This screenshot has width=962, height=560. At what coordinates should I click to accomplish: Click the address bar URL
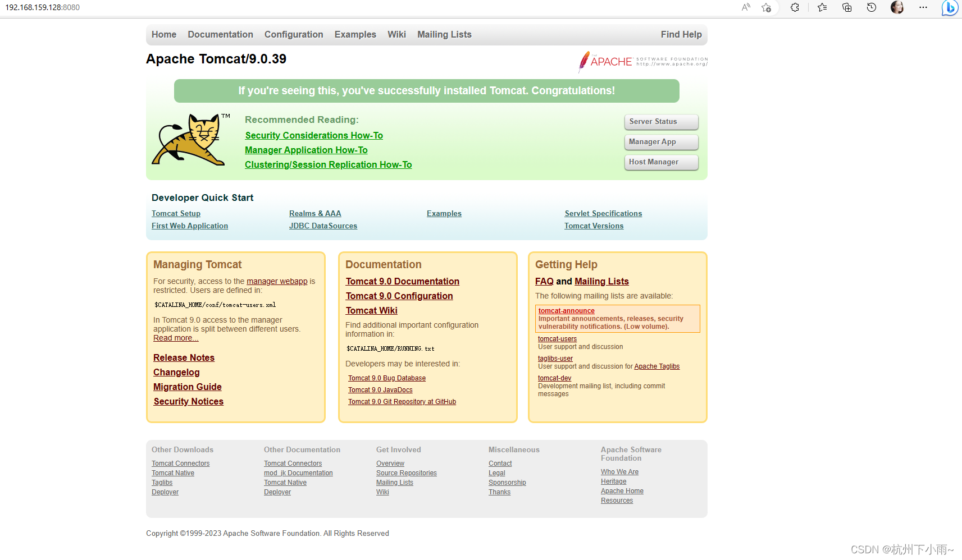click(43, 7)
